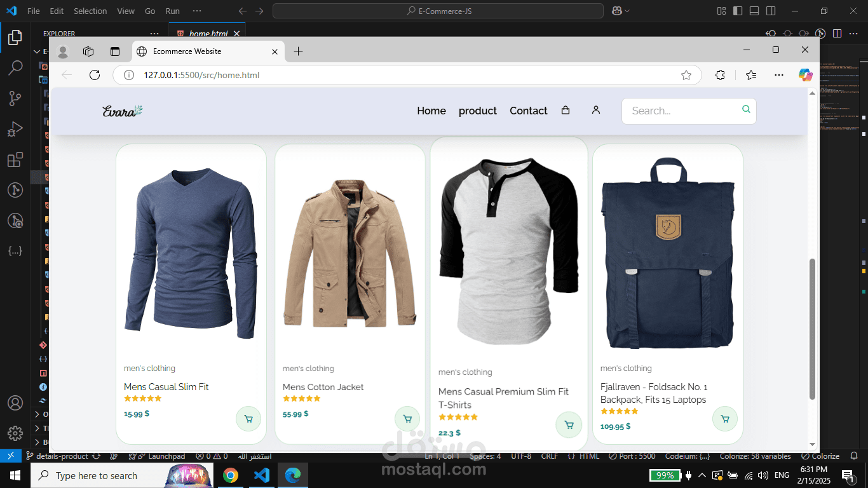Add Mens Casual Slim Fit to cart

[x=248, y=419]
